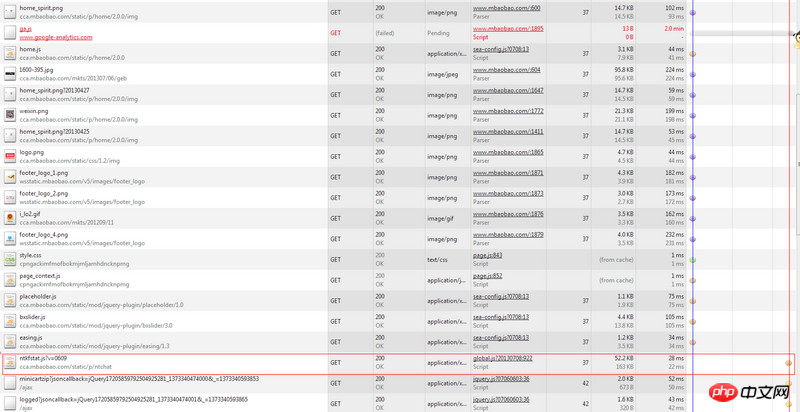
Task: Select the weixin.png request name
Action: (x=34, y=111)
